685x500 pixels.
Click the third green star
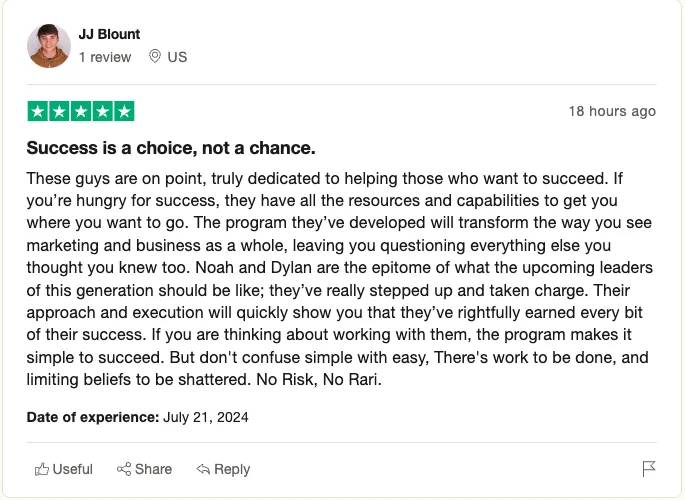coord(81,111)
